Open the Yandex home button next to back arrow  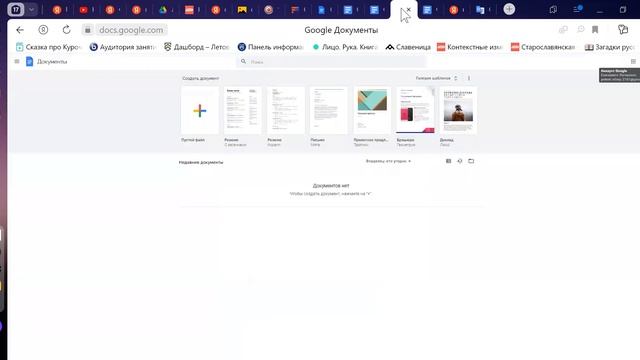(43, 30)
